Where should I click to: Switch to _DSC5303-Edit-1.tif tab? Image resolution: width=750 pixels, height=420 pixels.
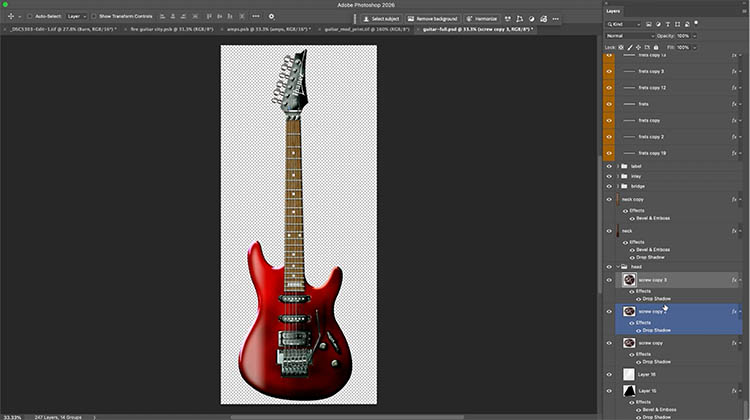tap(62, 29)
